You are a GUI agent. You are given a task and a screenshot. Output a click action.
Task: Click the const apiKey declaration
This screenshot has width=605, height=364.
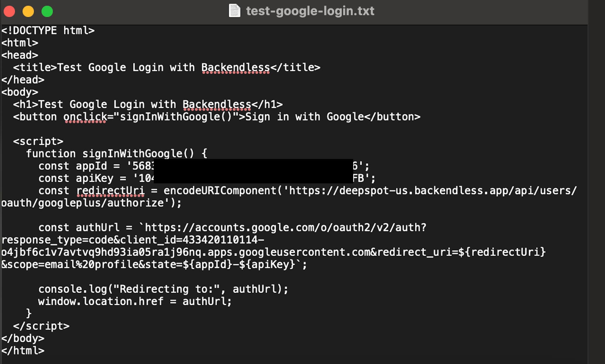coord(207,178)
